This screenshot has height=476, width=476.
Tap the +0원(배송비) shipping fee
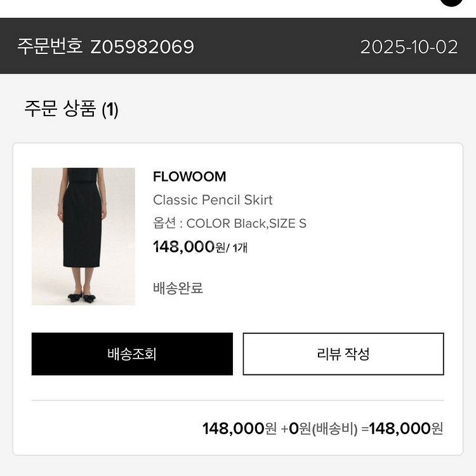[x=319, y=428]
